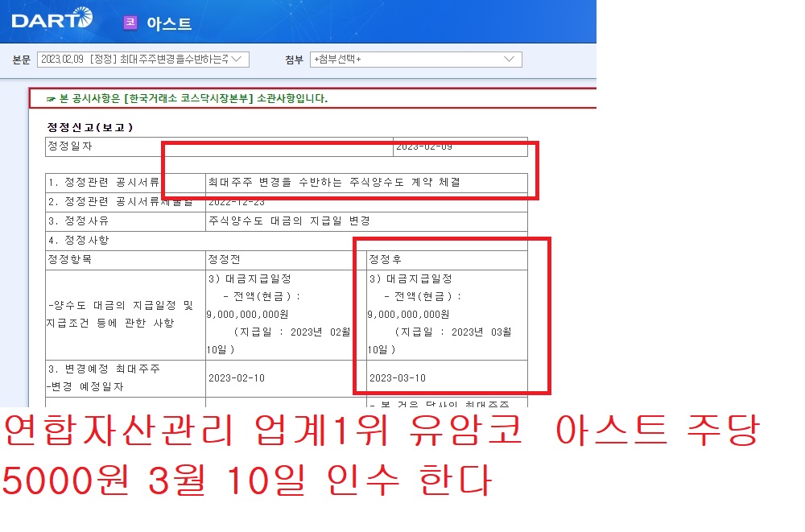Click the hand pointer icon beside the notice
Image resolution: width=805 pixels, height=532 pixels.
(51, 99)
